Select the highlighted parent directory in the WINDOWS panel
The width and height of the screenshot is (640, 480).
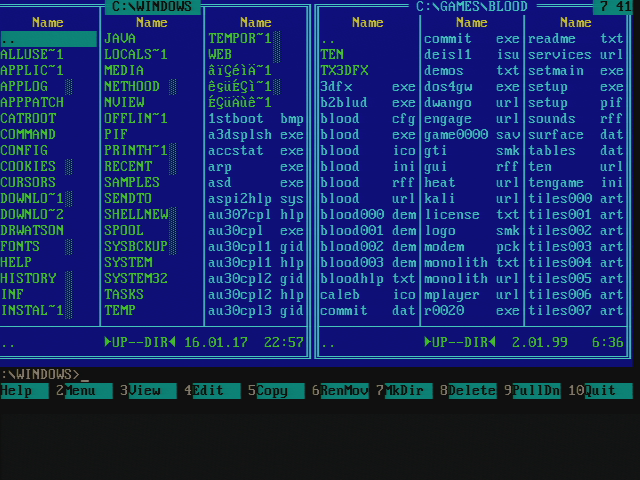click(x=48, y=39)
